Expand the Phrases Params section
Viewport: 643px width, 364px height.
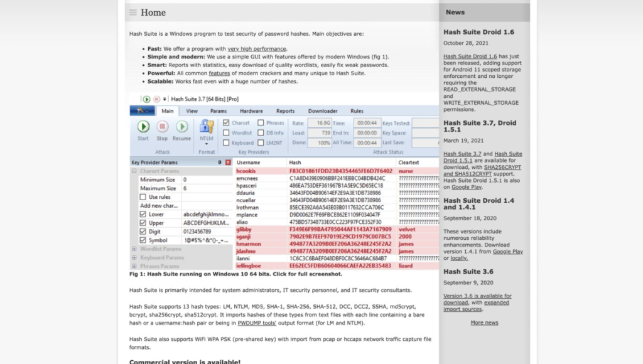[x=133, y=264]
